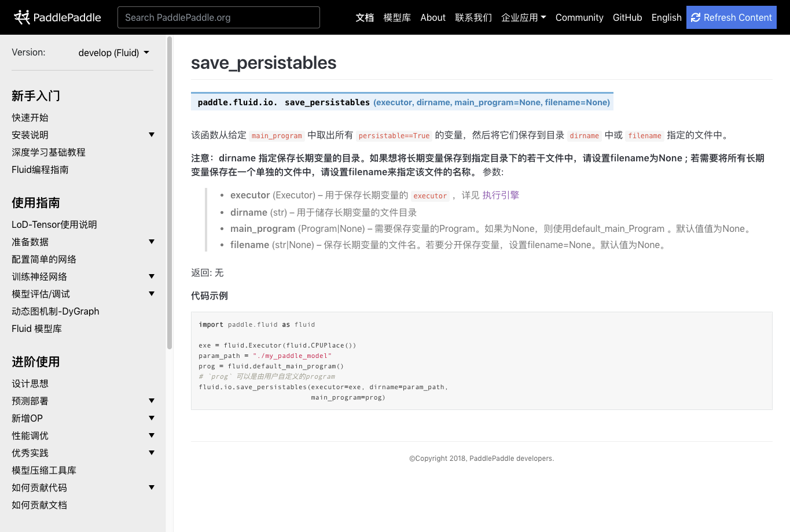Click the 新增OP sidebar entry
The image size is (790, 532).
click(x=27, y=418)
